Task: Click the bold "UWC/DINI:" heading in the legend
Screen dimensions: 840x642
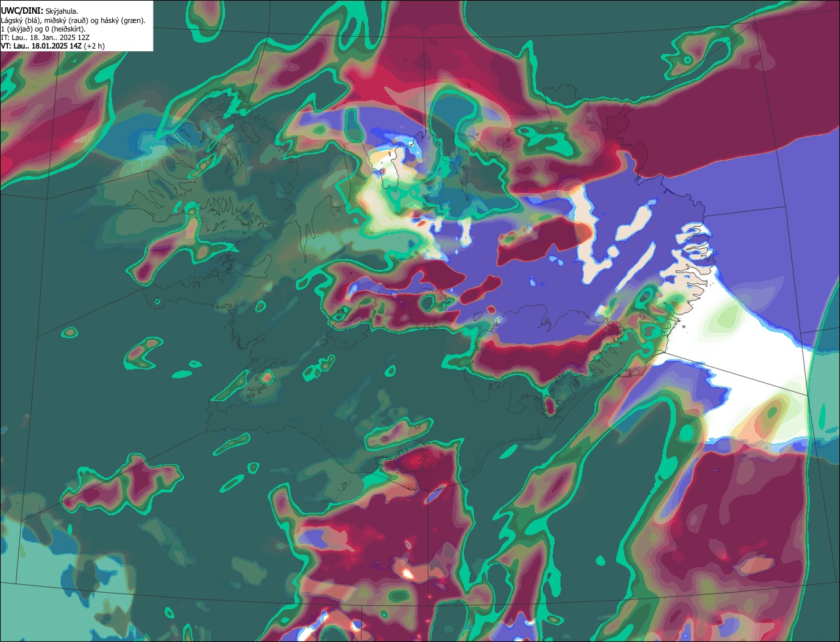Action: 22,11
